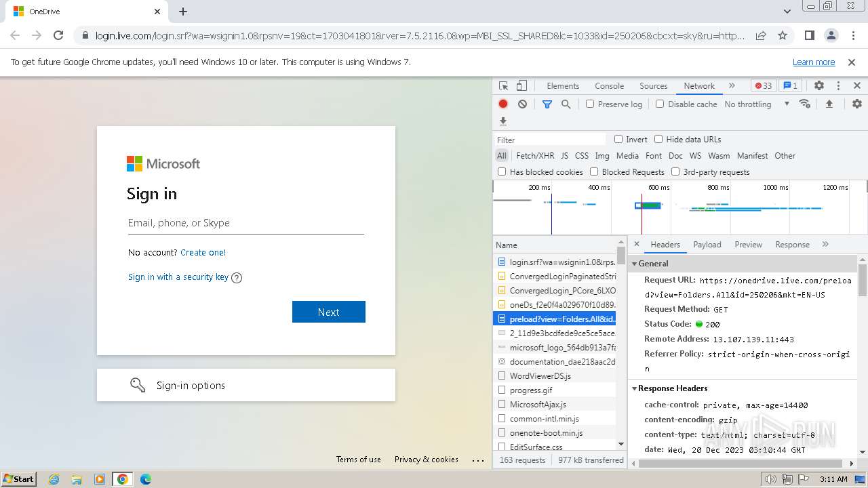The image size is (868, 488).
Task: Expand the Sign-in options row
Action: click(x=246, y=385)
